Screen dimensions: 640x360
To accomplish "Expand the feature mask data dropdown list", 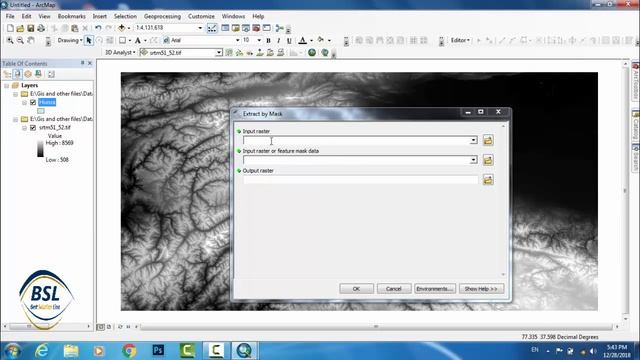I will (x=473, y=160).
